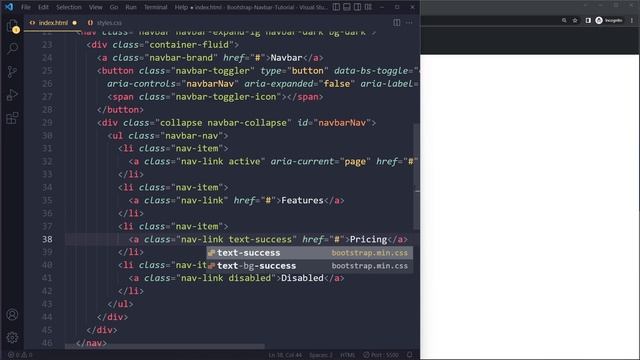Open the Run and Debug view
Viewport: 640px width, 360px height.
(x=12, y=95)
